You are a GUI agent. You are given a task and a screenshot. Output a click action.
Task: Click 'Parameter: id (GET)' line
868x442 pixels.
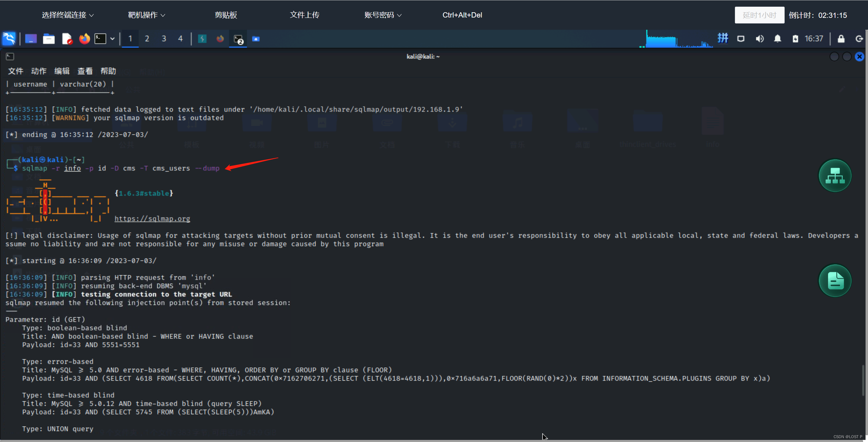(45, 319)
